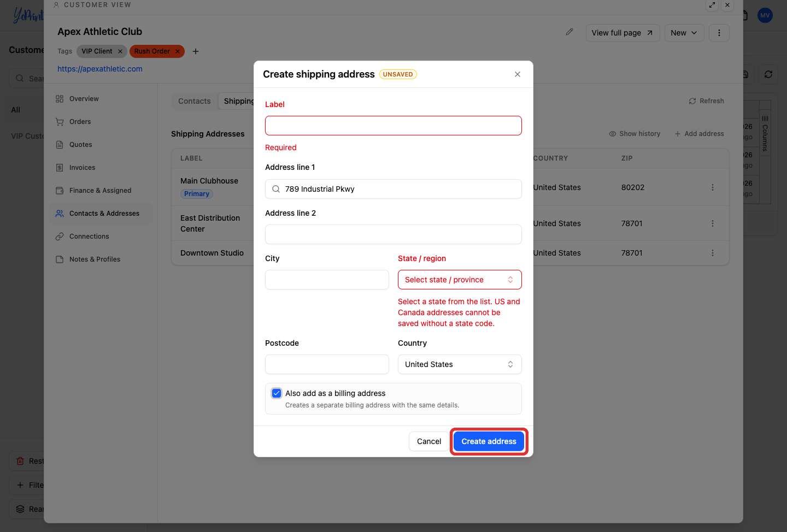Open Connections in the sidebar
Image resolution: width=787 pixels, height=532 pixels.
click(101, 237)
